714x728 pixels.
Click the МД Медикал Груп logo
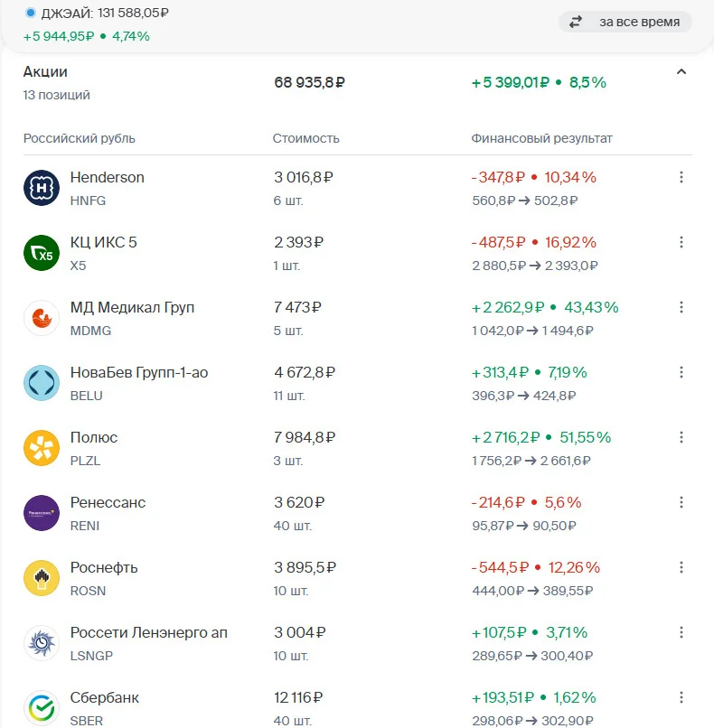click(x=42, y=318)
